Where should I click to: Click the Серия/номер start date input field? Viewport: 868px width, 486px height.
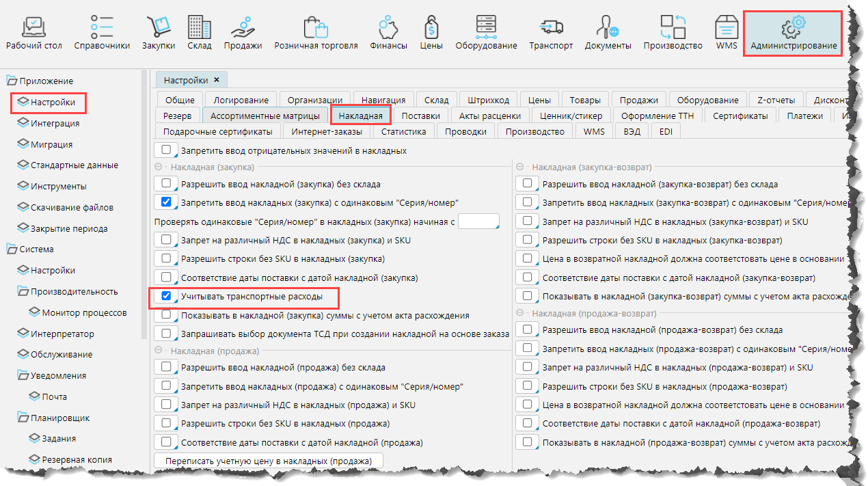coord(478,221)
